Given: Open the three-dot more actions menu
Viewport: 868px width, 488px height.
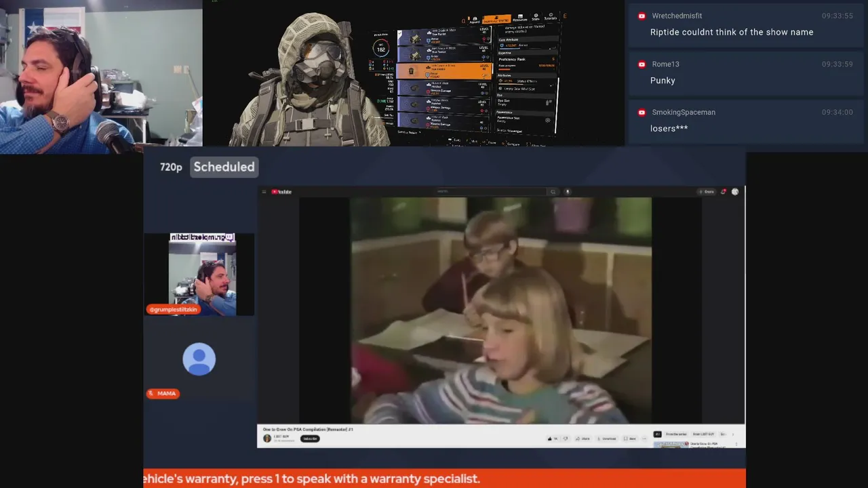Looking at the screenshot, I should [644, 439].
